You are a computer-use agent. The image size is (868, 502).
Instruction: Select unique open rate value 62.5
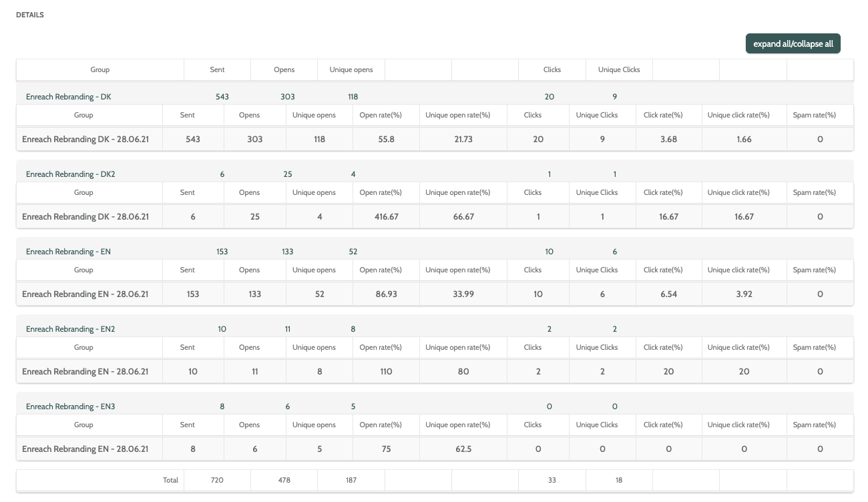pyautogui.click(x=463, y=449)
